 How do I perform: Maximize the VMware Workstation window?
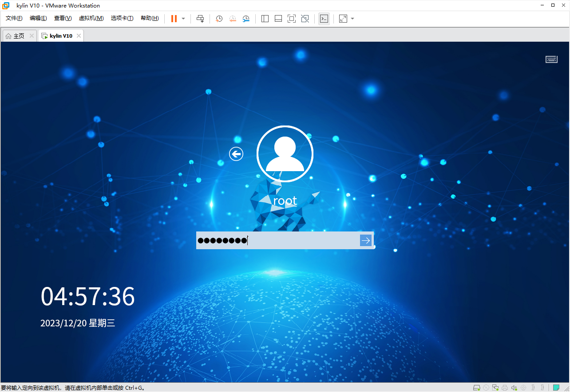click(553, 5)
